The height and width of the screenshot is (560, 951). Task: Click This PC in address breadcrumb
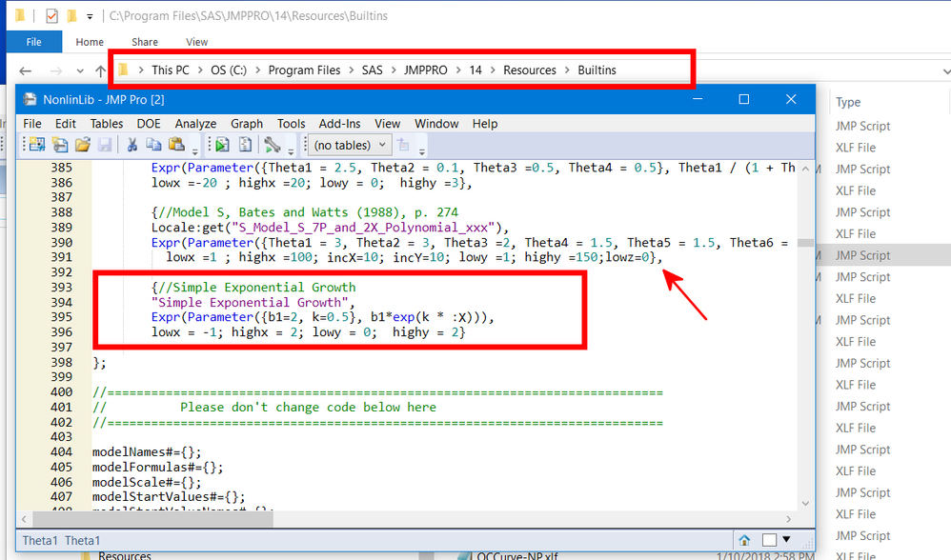pyautogui.click(x=171, y=70)
